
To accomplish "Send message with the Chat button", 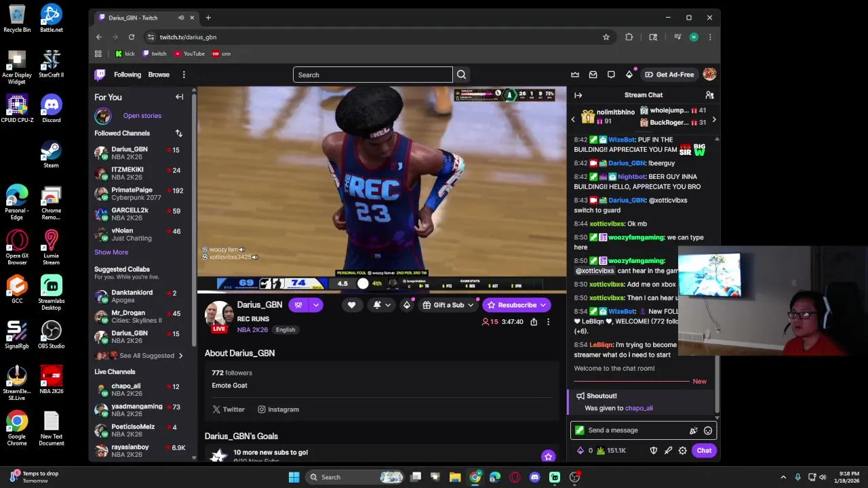I will tap(704, 451).
